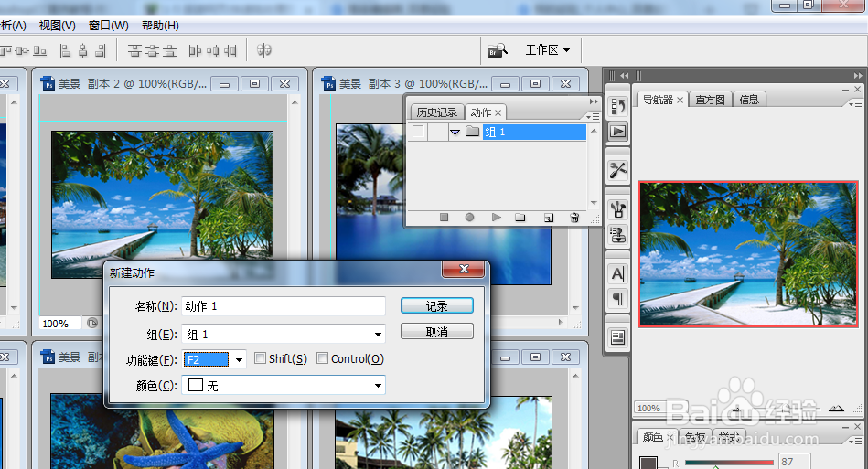Open the 工作区 workspace dropdown
Viewport: 868px width, 469px height.
pyautogui.click(x=548, y=49)
